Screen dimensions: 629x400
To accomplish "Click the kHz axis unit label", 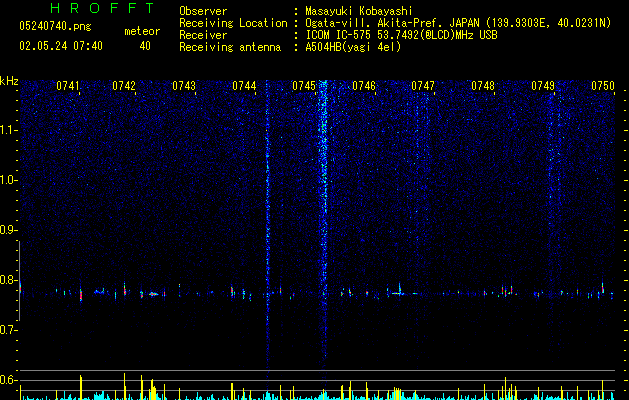I will (9, 81).
